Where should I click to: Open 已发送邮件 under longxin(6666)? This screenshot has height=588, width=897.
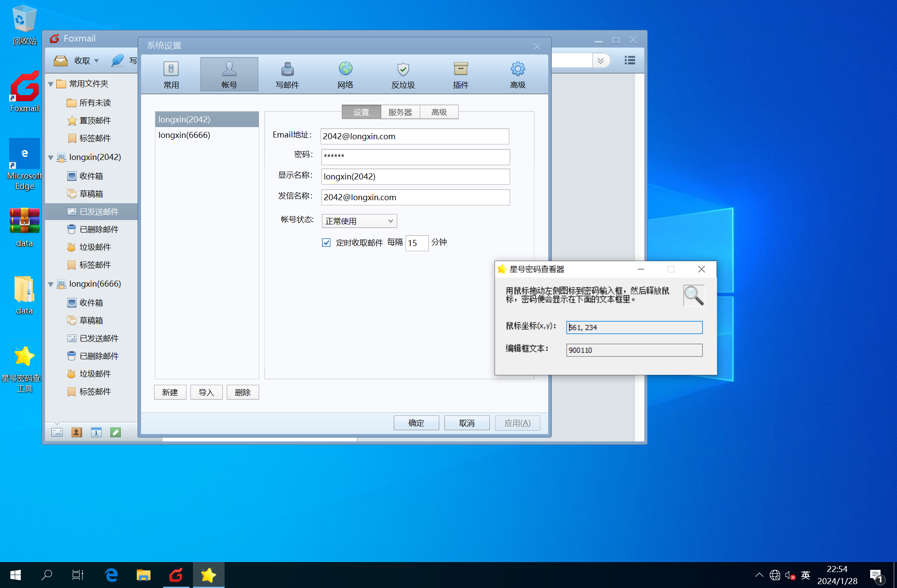click(x=93, y=338)
